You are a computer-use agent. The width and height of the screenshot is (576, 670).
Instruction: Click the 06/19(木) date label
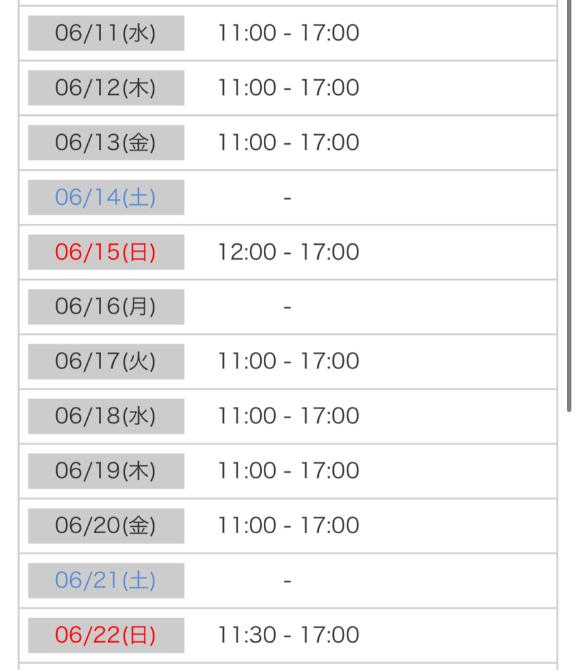click(106, 471)
